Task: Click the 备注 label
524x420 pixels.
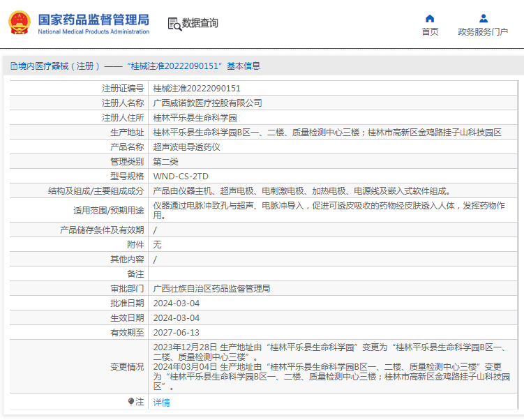Action: coord(135,274)
